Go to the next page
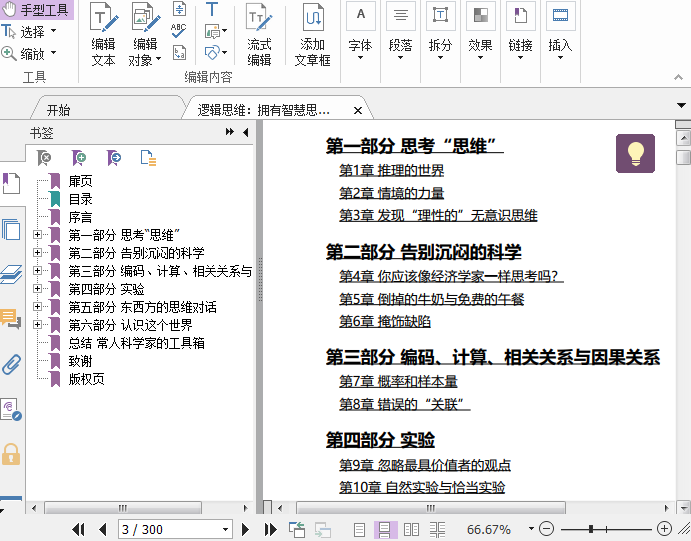 245,529
